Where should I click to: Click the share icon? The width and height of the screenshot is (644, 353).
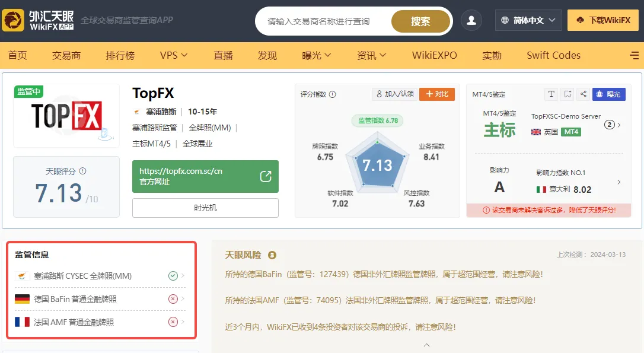pyautogui.click(x=583, y=94)
